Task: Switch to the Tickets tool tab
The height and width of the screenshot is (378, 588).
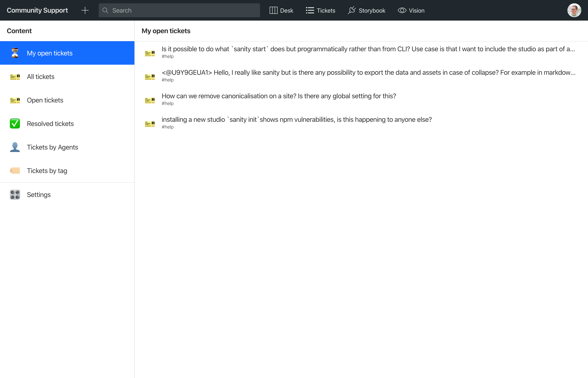Action: (320, 10)
